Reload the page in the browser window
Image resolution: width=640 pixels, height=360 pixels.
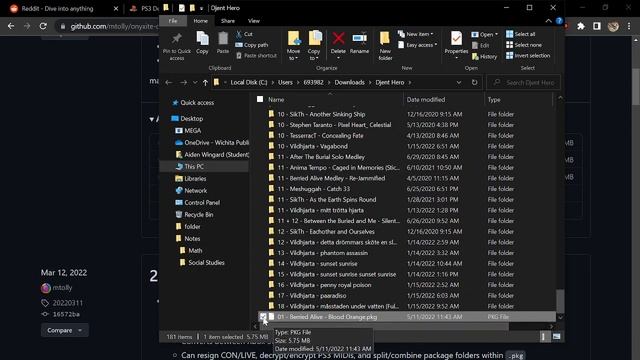pos(43,26)
